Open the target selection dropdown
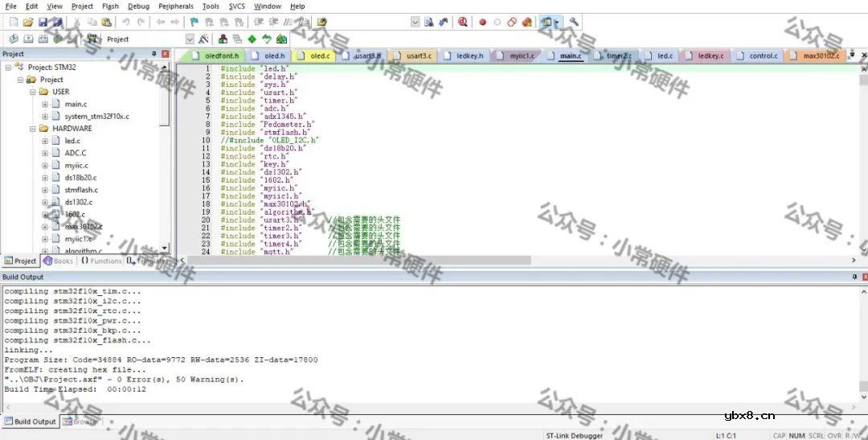Viewport: 868px width, 440px height. [190, 39]
